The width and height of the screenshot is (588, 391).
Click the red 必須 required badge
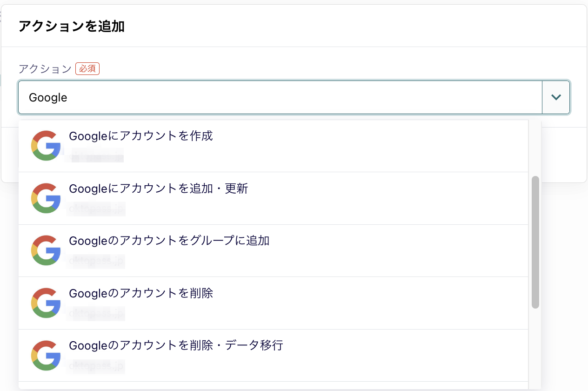87,69
